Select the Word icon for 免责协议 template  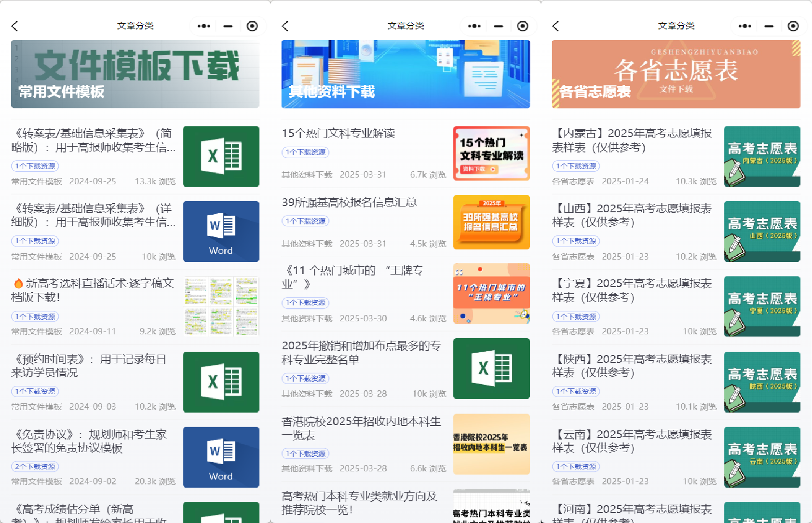(x=221, y=457)
